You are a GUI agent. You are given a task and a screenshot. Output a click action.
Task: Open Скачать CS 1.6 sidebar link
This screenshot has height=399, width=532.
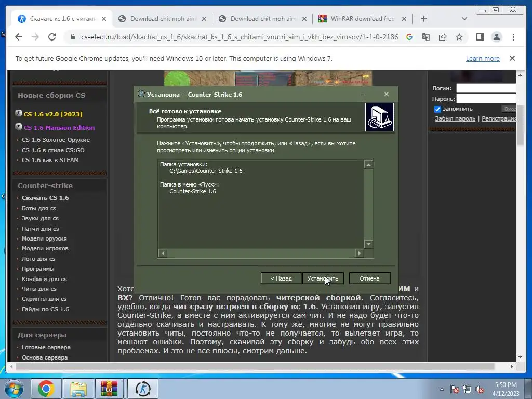click(45, 198)
